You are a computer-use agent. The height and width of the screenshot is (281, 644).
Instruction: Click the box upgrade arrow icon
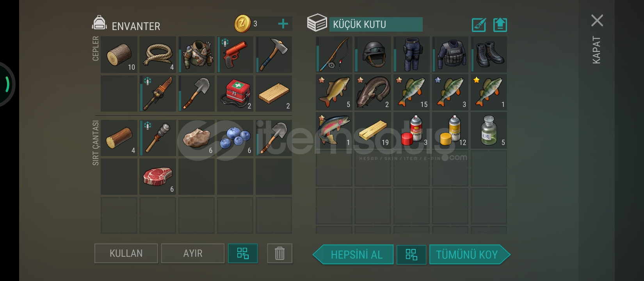click(x=500, y=25)
